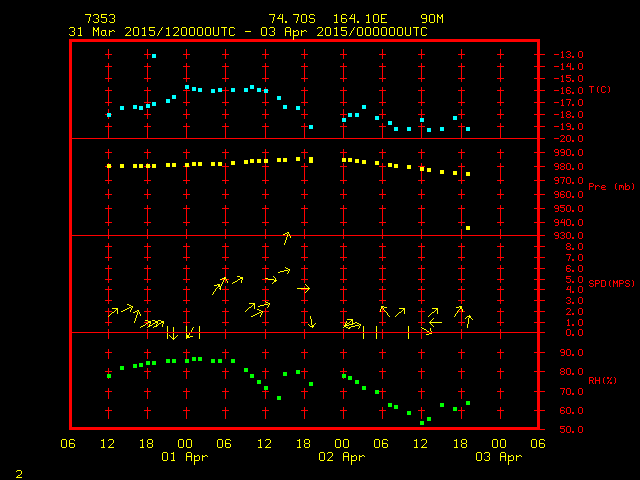
Task: Click the "1.0" wind speed axis value
Action: (574, 322)
